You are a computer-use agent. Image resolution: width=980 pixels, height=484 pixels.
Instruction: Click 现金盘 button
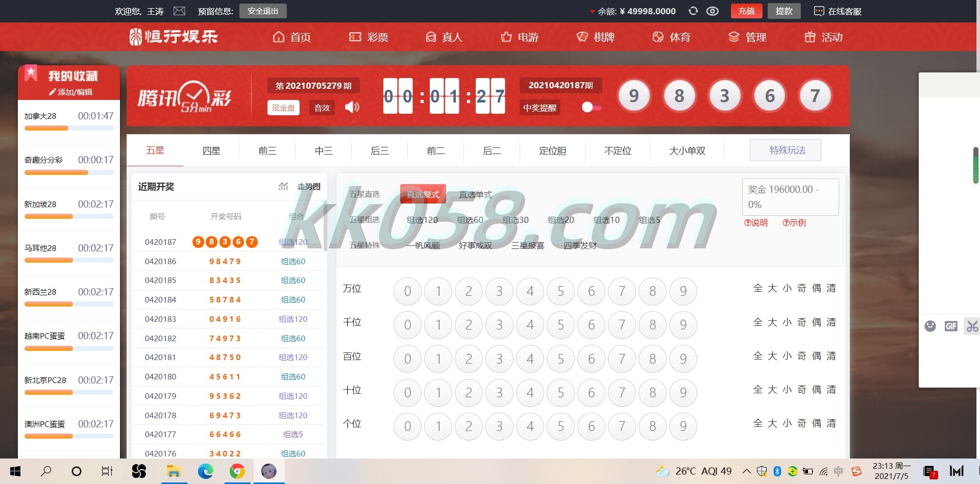pos(283,108)
